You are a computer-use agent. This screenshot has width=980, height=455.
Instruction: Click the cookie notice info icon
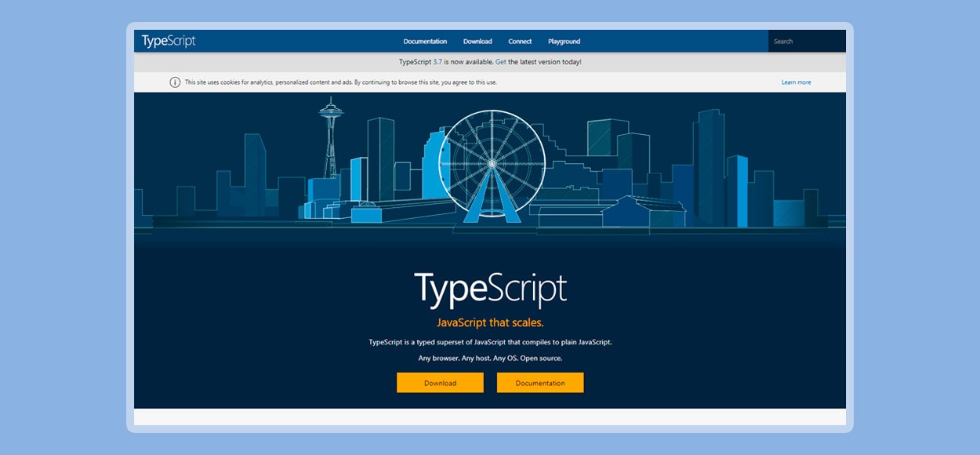pos(175,82)
